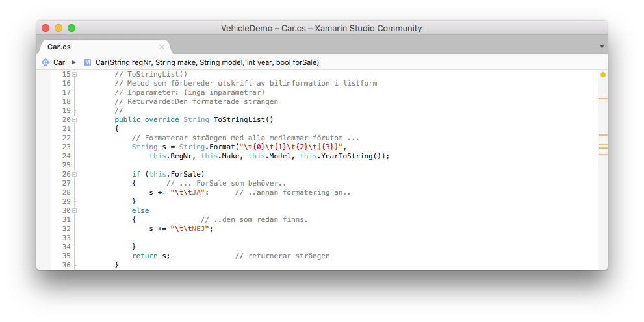Click 'this.Model' argument on line 24
Screen dimensions: 644x322
pyautogui.click(x=270, y=156)
